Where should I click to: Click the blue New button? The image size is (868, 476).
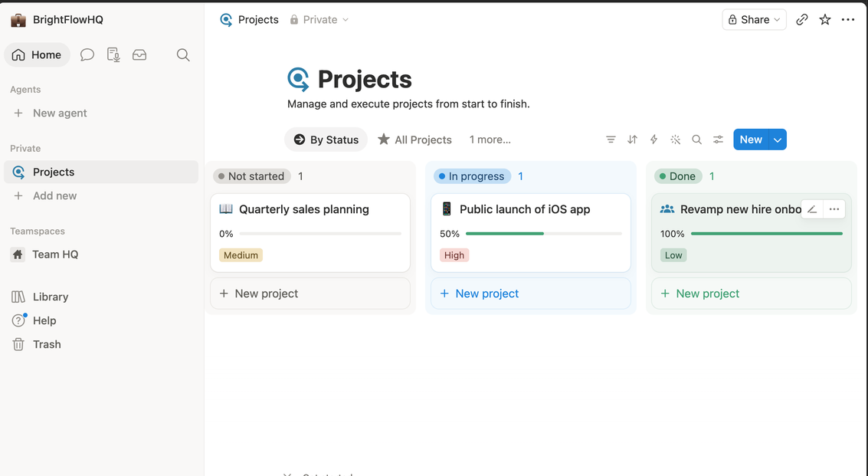coord(752,140)
